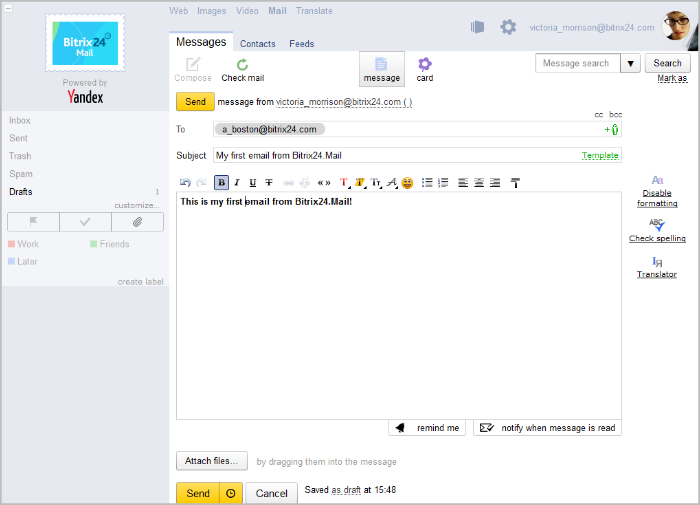Open the Feeds tab
Viewport: 700px width, 505px height.
[x=301, y=44]
